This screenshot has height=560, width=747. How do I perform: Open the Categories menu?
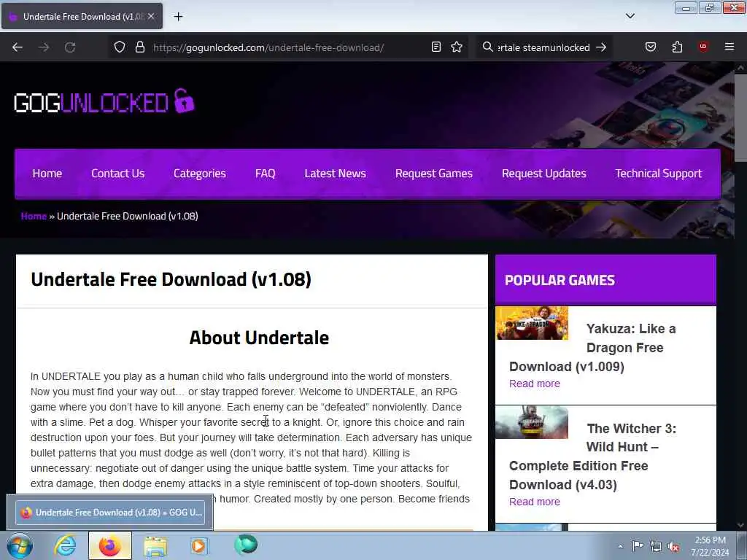point(200,174)
